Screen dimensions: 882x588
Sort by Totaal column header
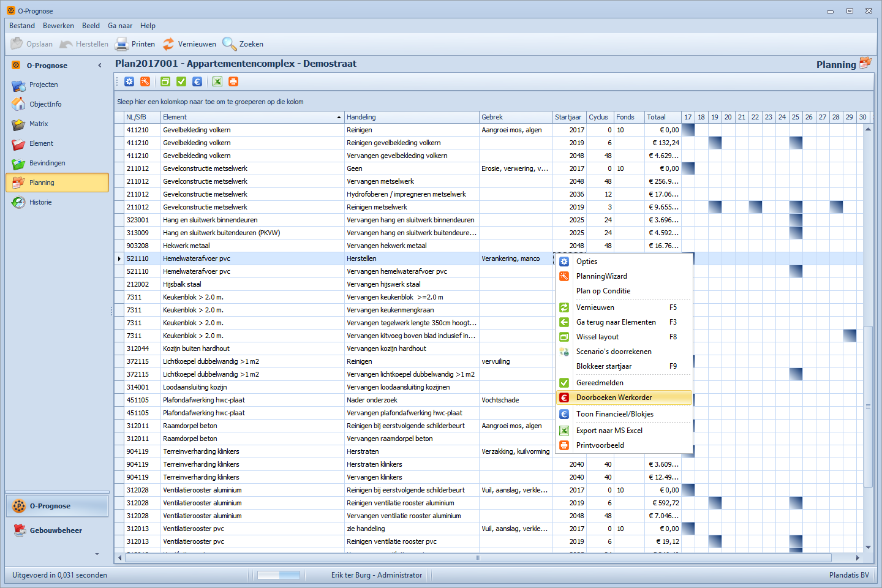(x=663, y=117)
